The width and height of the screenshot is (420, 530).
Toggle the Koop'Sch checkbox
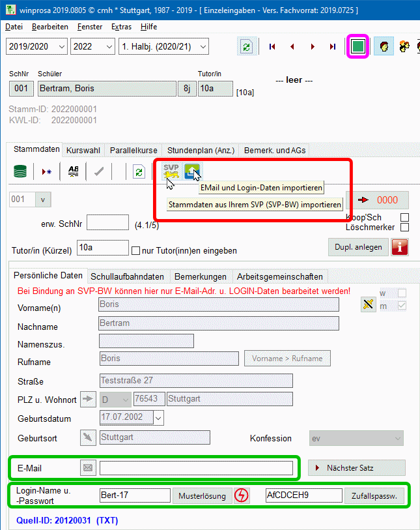click(x=404, y=217)
